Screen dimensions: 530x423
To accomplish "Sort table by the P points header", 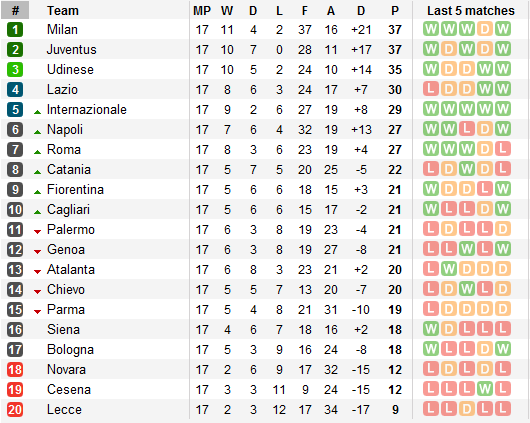I will tap(395, 11).
